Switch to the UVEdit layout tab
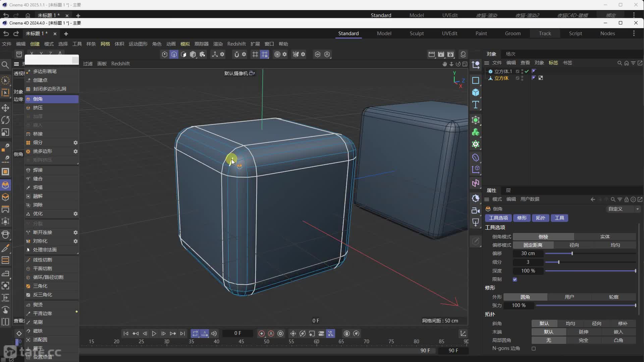 tap(449, 34)
